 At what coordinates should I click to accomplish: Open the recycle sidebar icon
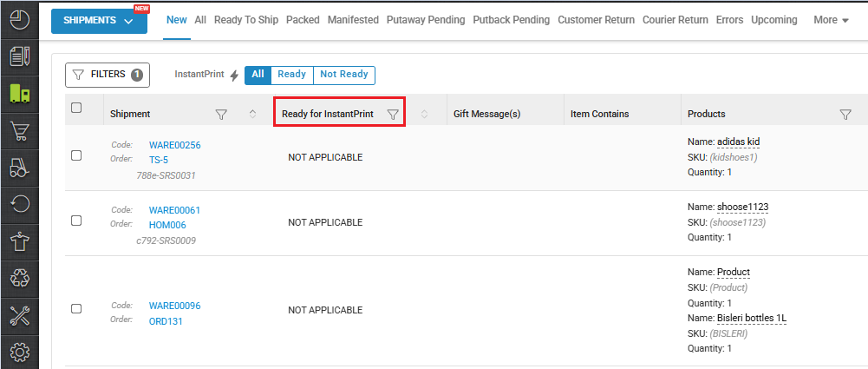pos(19,279)
